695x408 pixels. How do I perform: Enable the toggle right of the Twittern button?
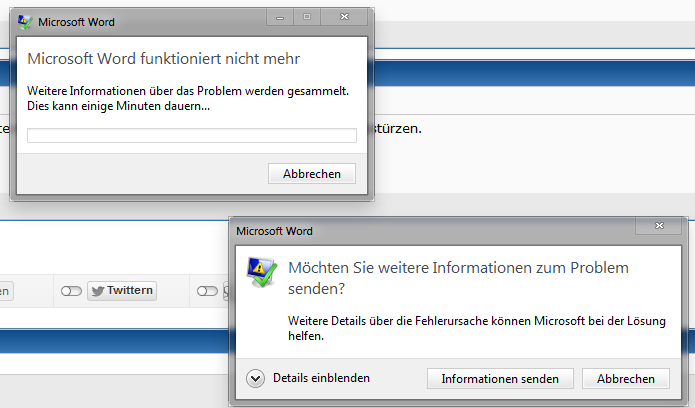(207, 291)
